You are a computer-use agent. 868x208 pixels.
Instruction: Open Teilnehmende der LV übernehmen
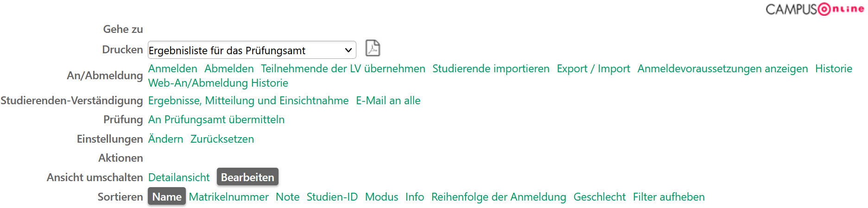tap(343, 69)
